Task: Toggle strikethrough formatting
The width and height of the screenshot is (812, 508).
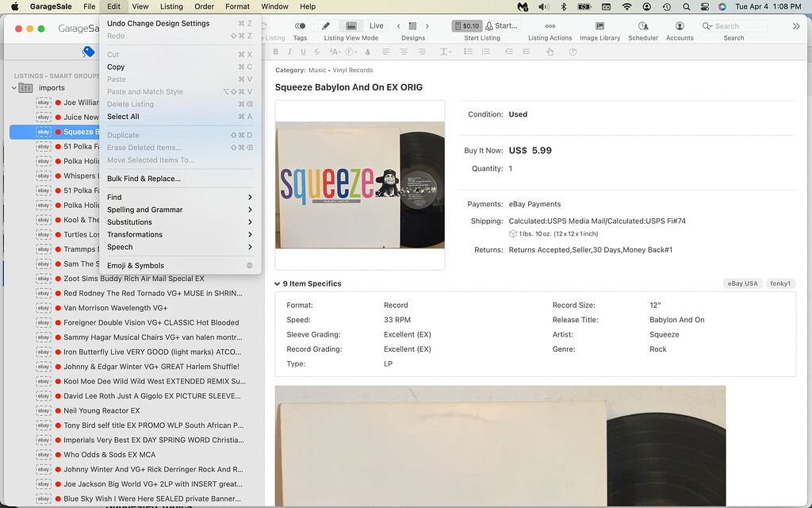Action: 317,52
